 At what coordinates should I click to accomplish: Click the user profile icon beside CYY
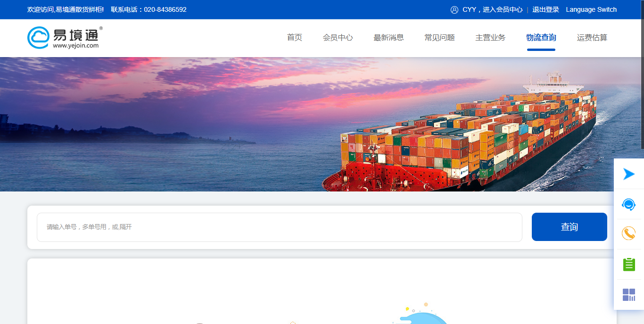pyautogui.click(x=454, y=10)
